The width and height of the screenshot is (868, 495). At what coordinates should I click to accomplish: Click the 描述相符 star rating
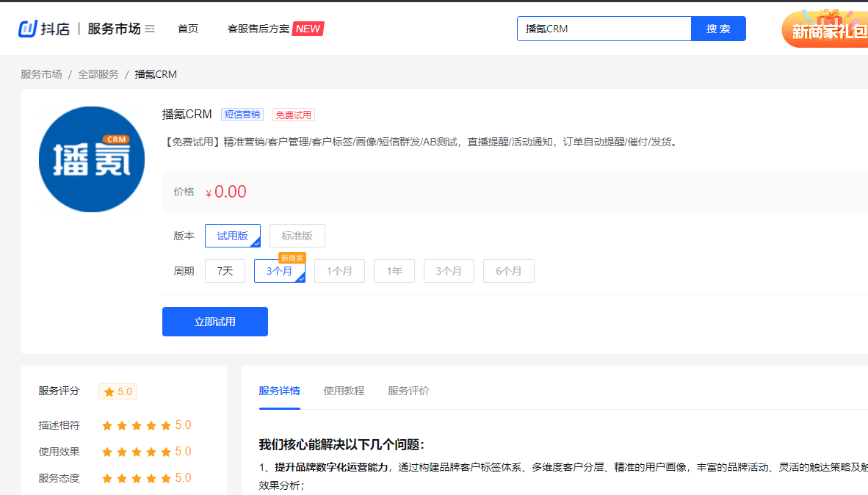tap(137, 425)
